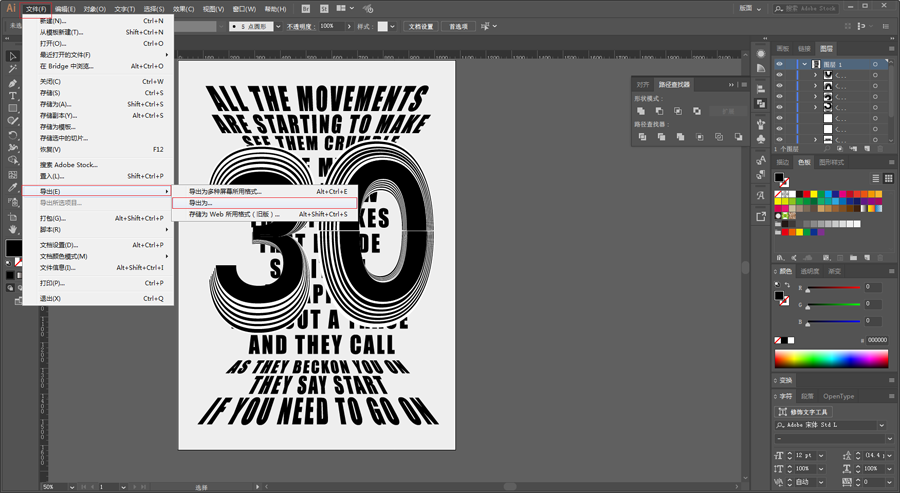This screenshot has width=900, height=493.
Task: Click 存储为(A)... in the File menu
Action: pos(56,104)
